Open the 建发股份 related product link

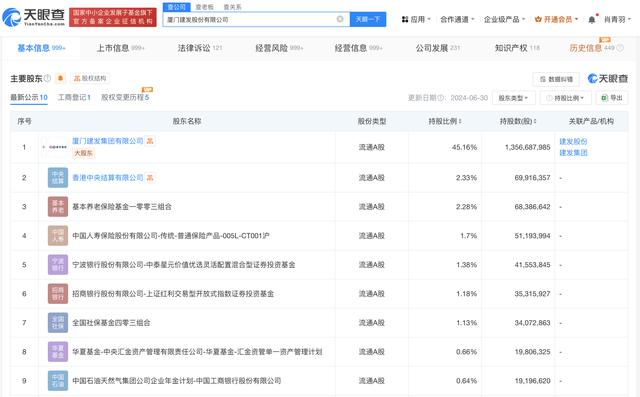click(x=573, y=142)
